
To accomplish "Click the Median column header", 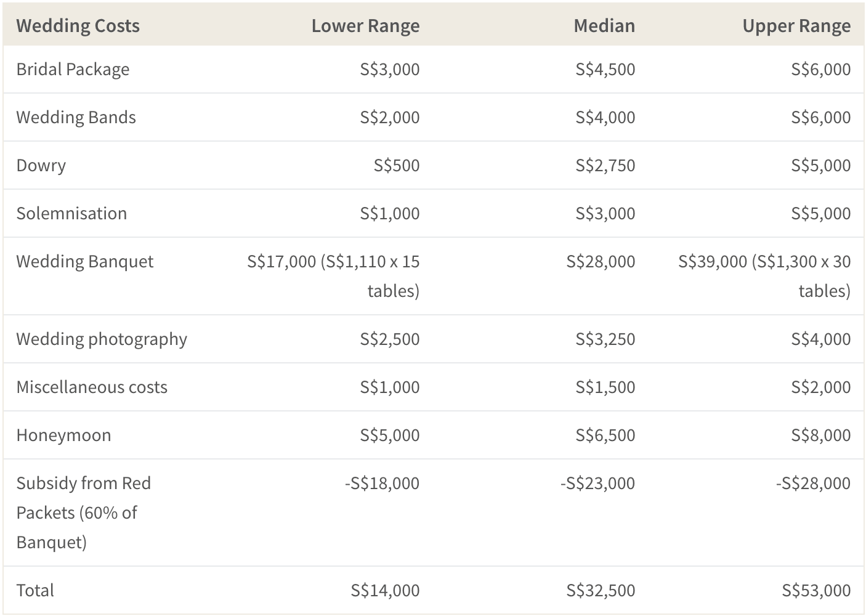I will 604,26.
